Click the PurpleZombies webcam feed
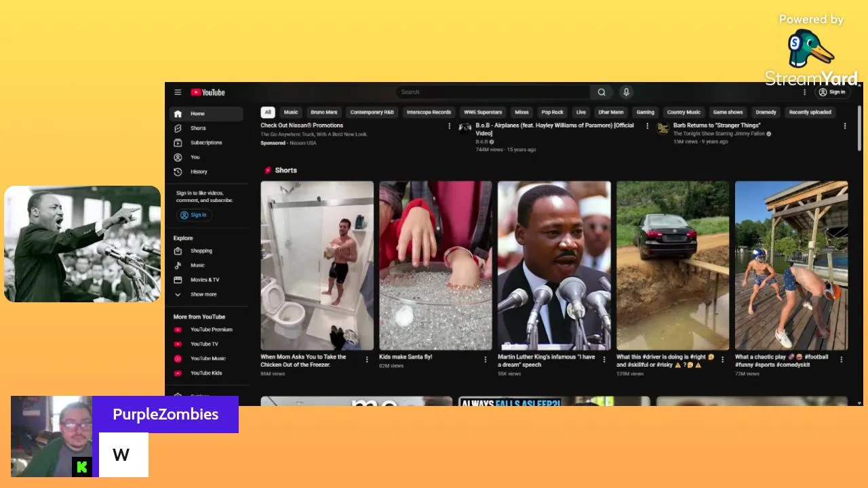 [52, 436]
